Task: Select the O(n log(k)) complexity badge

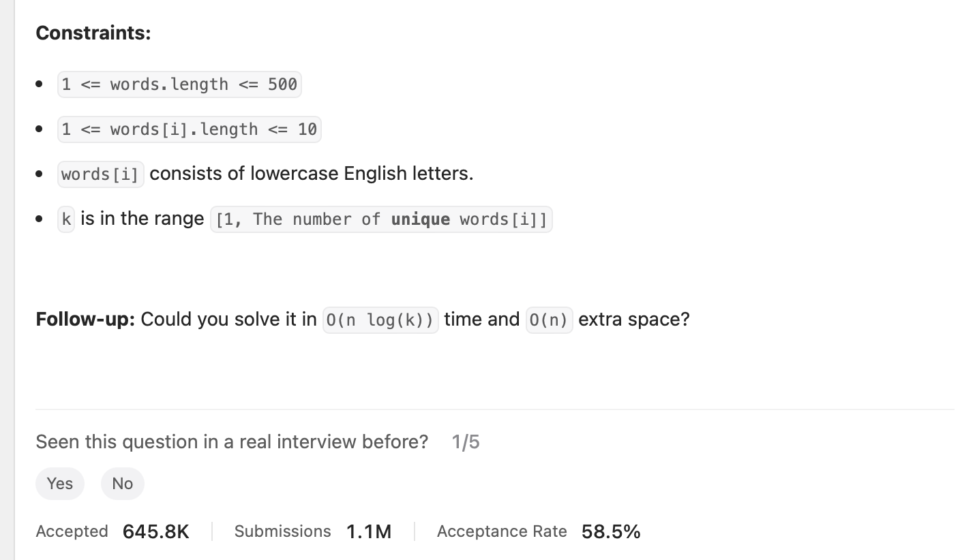Action: click(380, 320)
